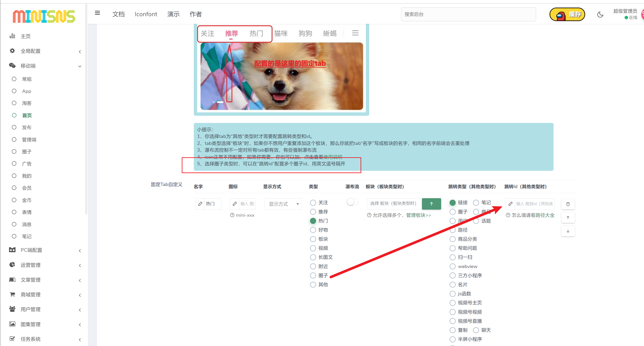The width and height of the screenshot is (644, 346).
Task: Expand the PC端配置 menu chevron
Action: pyautogui.click(x=80, y=250)
